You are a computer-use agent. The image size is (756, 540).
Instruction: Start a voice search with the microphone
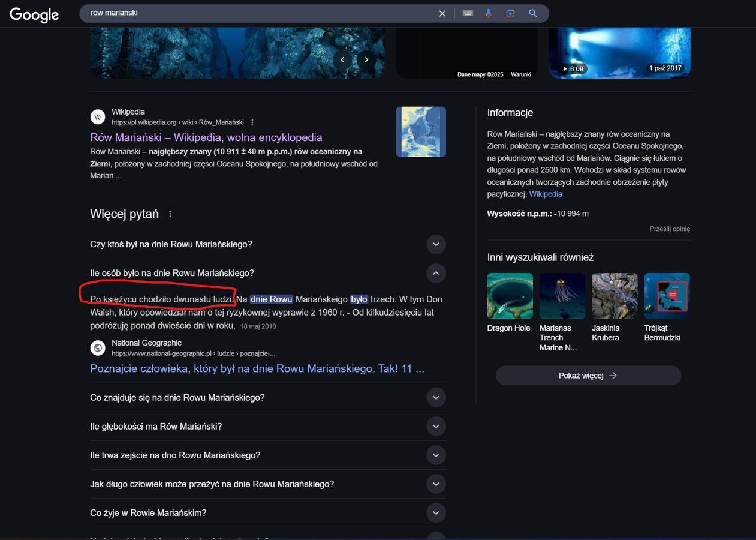point(489,13)
